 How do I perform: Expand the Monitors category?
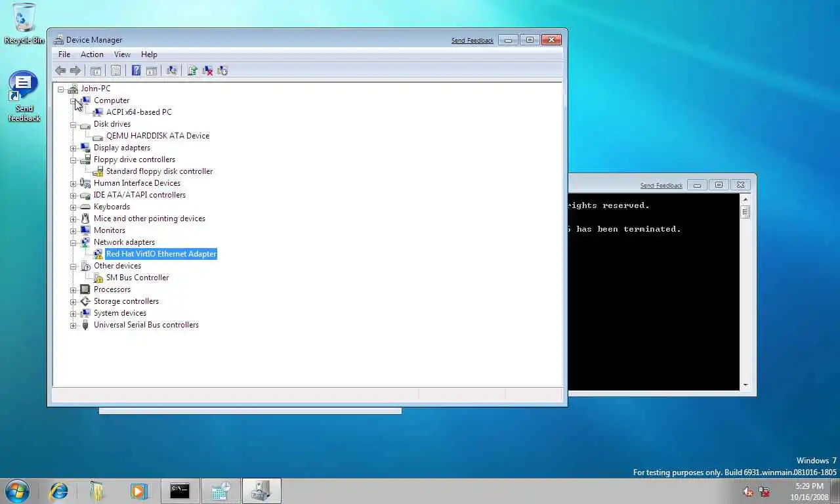pyautogui.click(x=73, y=231)
